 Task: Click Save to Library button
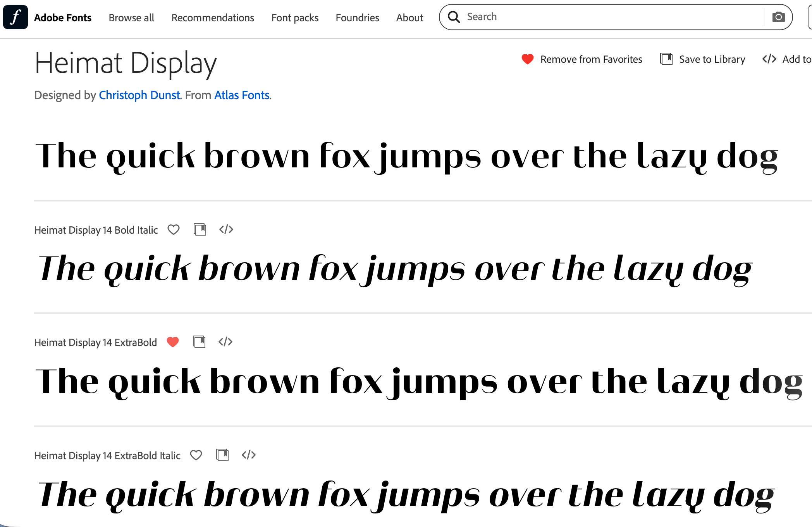pyautogui.click(x=703, y=59)
